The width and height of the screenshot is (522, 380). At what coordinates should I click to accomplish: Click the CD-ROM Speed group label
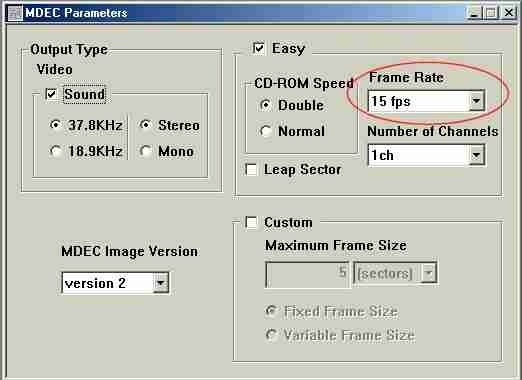pos(304,83)
